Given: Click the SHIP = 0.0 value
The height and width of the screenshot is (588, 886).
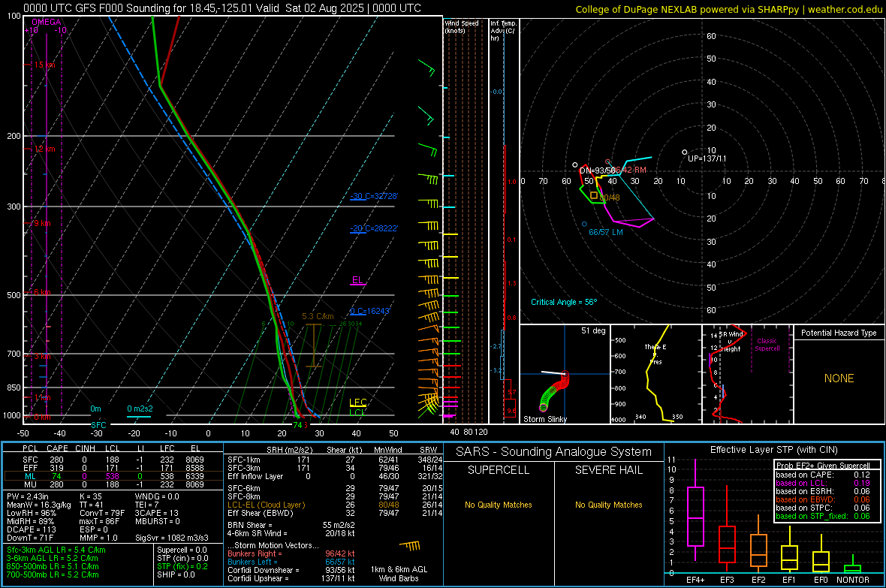Looking at the screenshot, I should tap(176, 574).
